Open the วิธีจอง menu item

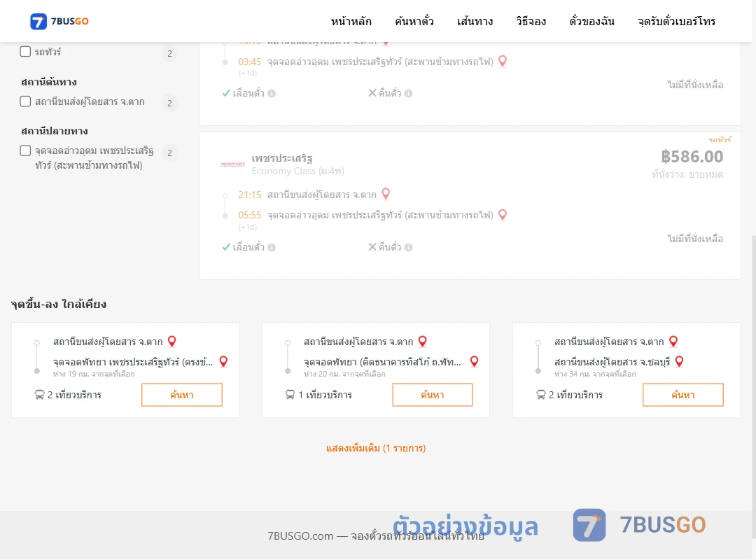[x=531, y=21]
